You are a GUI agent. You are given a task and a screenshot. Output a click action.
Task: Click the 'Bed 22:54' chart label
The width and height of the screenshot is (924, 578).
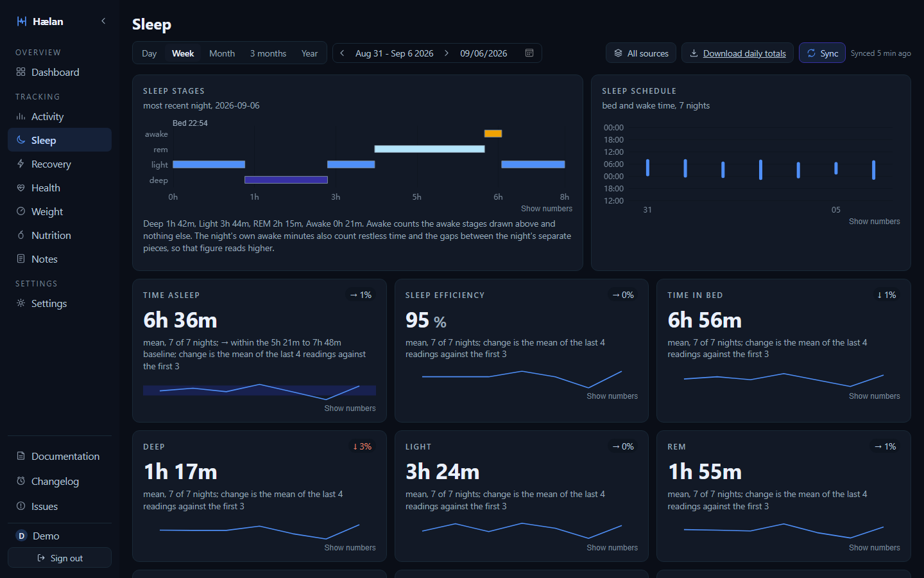(x=190, y=123)
